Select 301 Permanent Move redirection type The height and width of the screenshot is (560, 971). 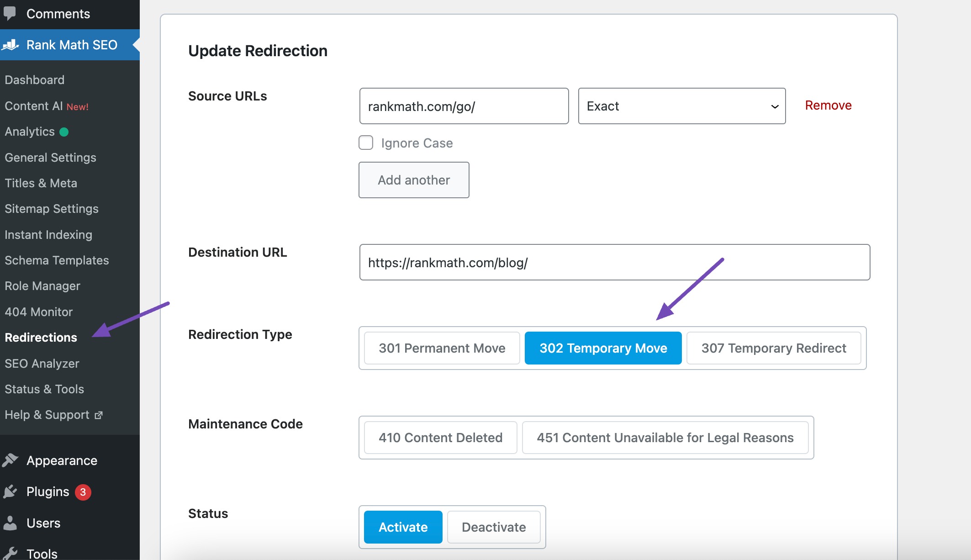(442, 348)
